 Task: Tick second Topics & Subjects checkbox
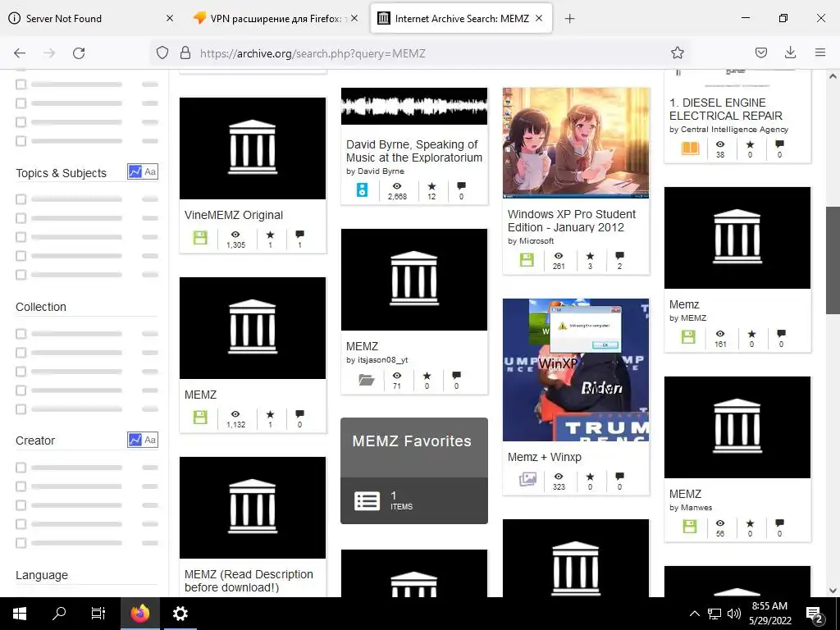click(21, 218)
